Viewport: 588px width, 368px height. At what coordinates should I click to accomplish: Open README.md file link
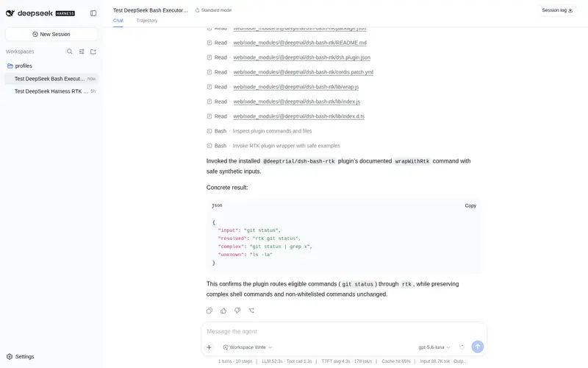[300, 43]
